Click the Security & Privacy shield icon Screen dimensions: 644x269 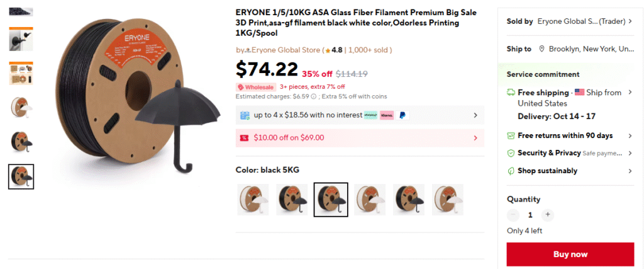pyautogui.click(x=511, y=153)
